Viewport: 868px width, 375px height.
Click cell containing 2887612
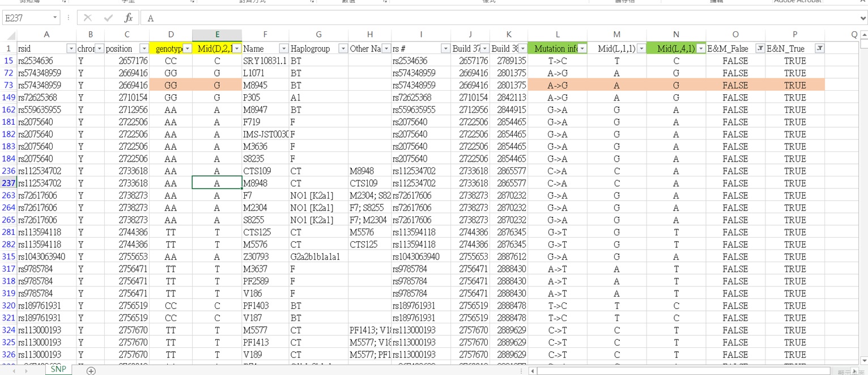pyautogui.click(x=508, y=257)
